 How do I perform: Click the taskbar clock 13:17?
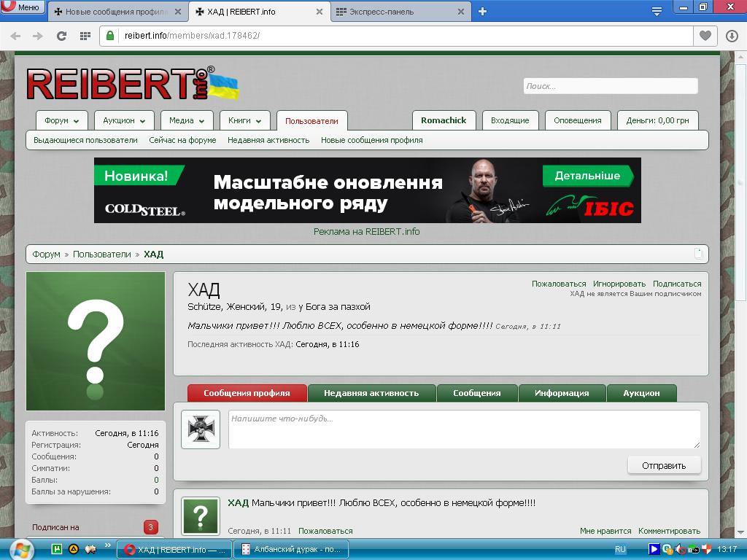727,550
